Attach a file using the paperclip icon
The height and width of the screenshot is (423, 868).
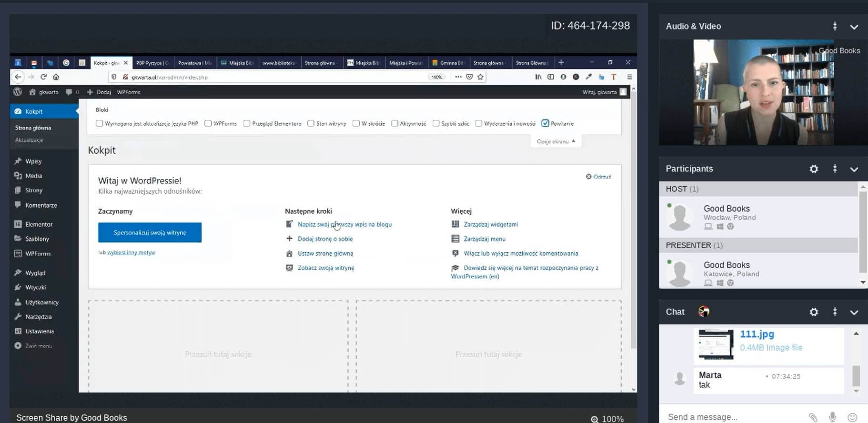coord(813,417)
